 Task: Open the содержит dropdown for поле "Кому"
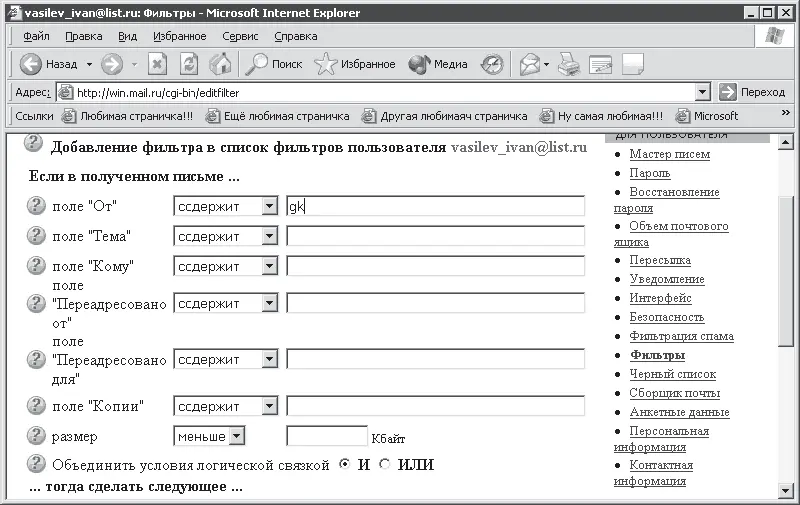[226, 266]
